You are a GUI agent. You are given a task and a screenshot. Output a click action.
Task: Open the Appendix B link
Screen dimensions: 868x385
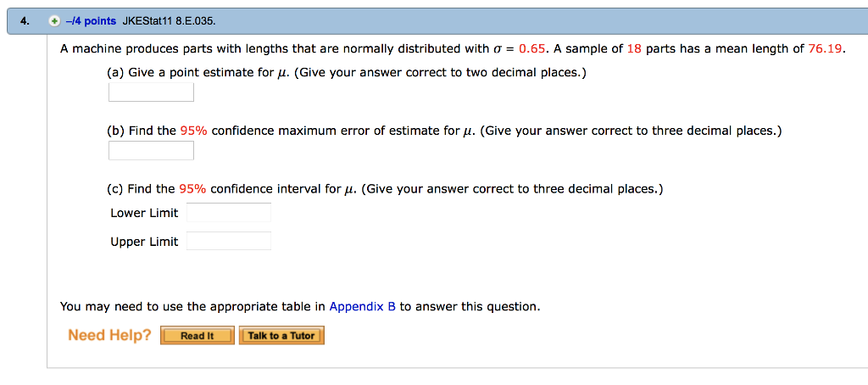[x=363, y=306]
